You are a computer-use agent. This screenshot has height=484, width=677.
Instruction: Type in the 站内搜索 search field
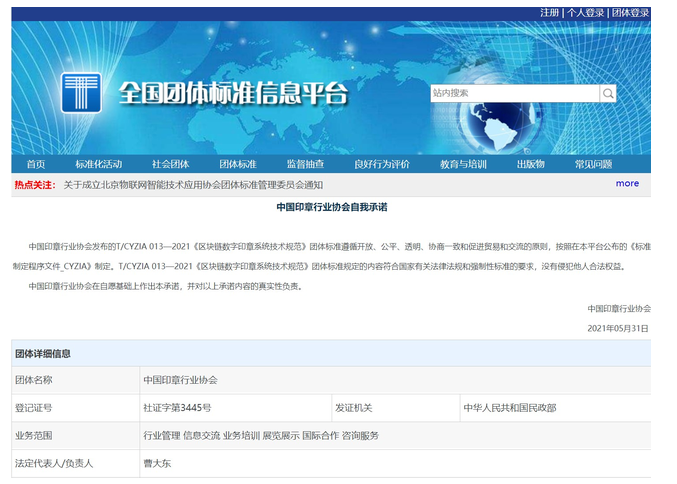click(514, 94)
